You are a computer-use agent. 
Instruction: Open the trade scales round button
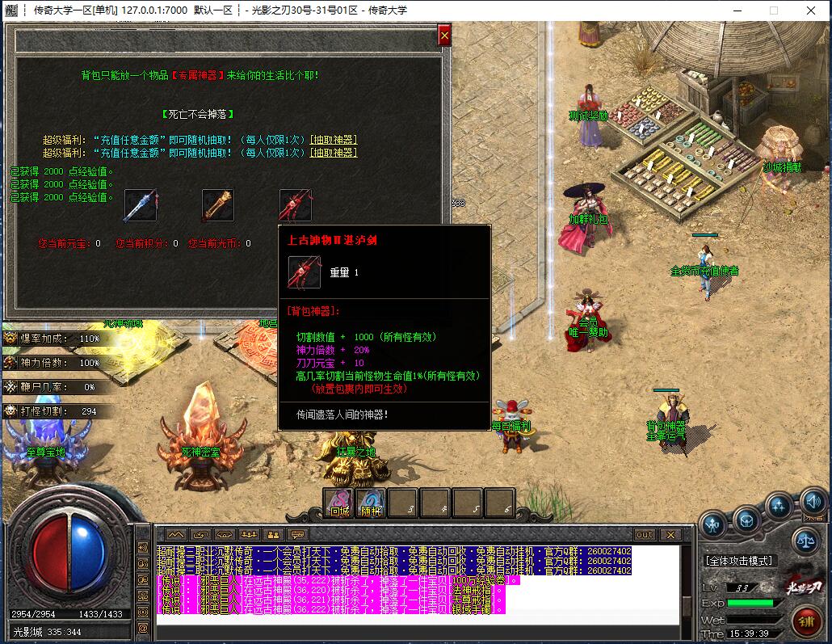805,541
